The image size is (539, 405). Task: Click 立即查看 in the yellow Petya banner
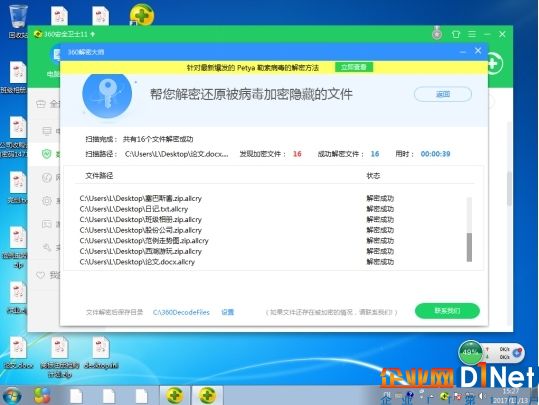[x=354, y=67]
